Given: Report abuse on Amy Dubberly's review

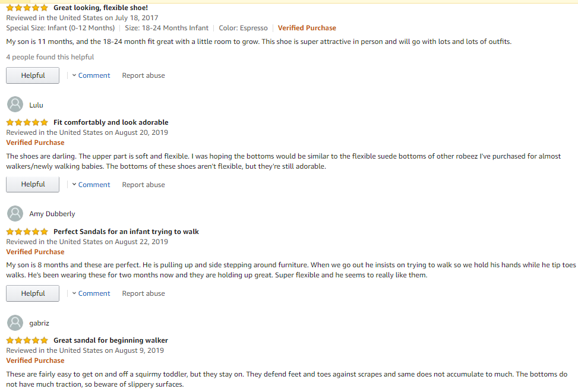Looking at the screenshot, I should pyautogui.click(x=143, y=293).
